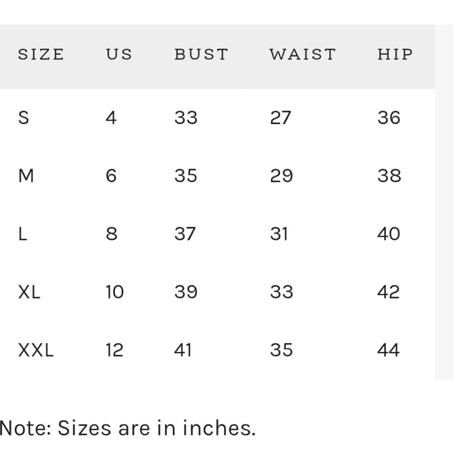
Task: Click the SIZE column header
Action: click(41, 55)
